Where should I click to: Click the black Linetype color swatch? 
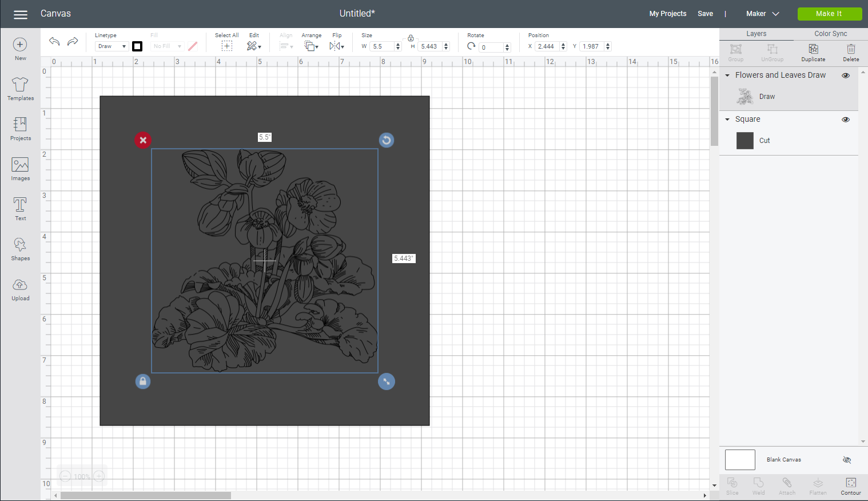click(137, 46)
